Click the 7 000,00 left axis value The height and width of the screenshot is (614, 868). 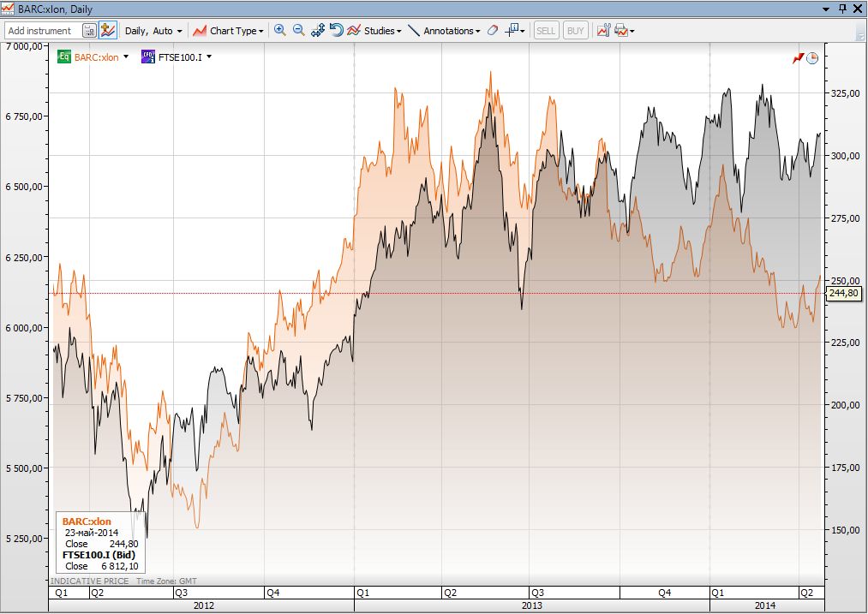[24, 46]
